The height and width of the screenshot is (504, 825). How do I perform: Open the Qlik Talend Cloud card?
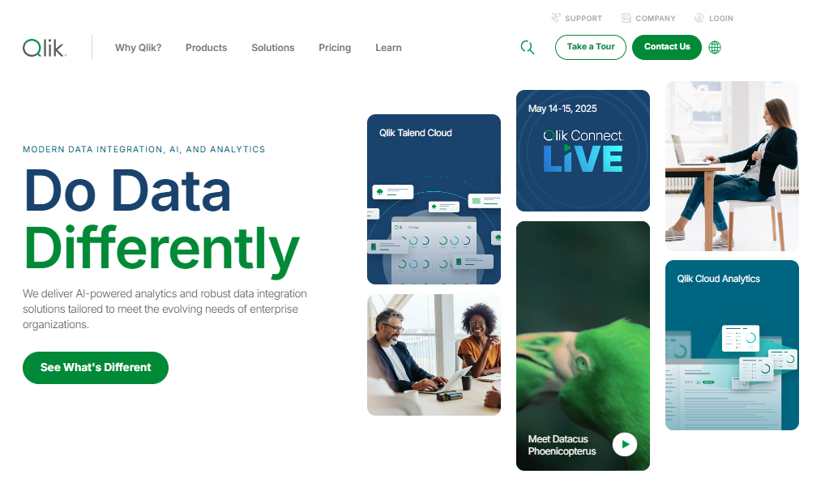point(434,199)
